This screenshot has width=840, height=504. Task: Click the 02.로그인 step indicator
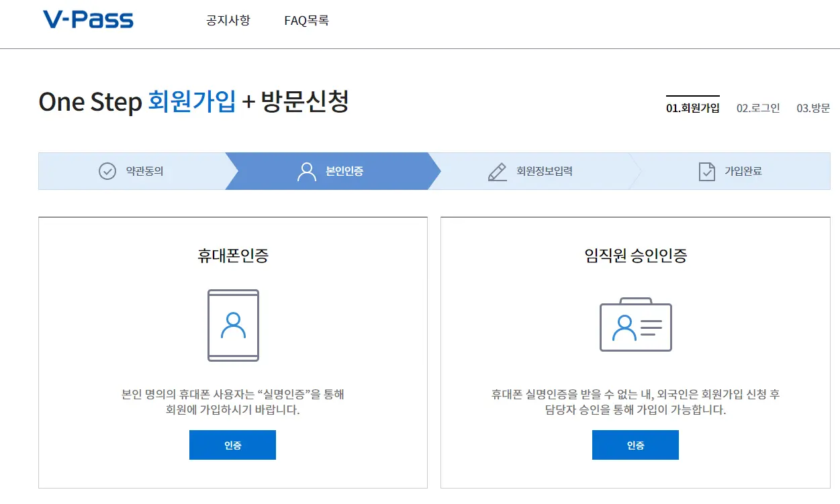tap(759, 109)
